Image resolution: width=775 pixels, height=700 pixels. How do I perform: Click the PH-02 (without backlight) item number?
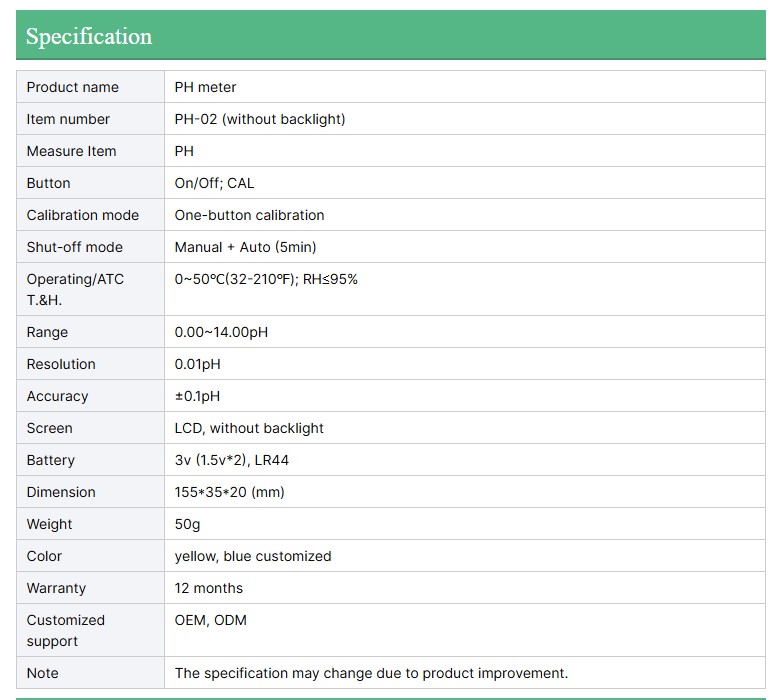(260, 119)
